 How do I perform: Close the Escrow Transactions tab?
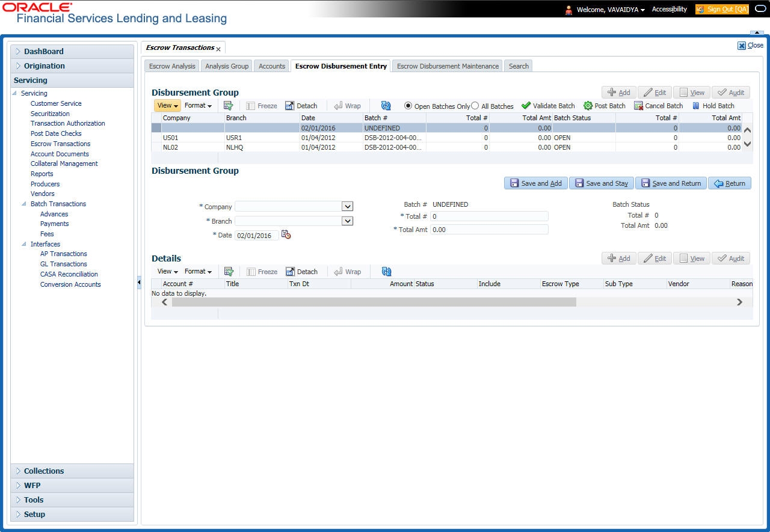218,49
